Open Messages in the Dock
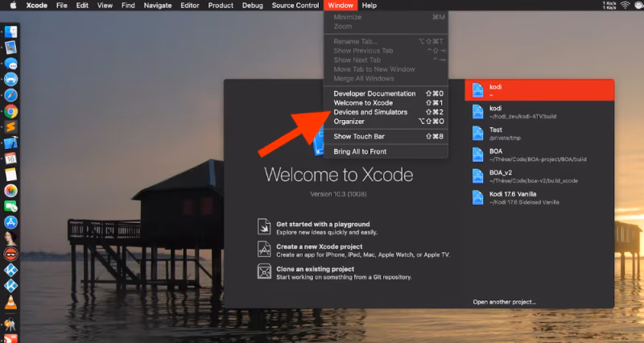 10,64
